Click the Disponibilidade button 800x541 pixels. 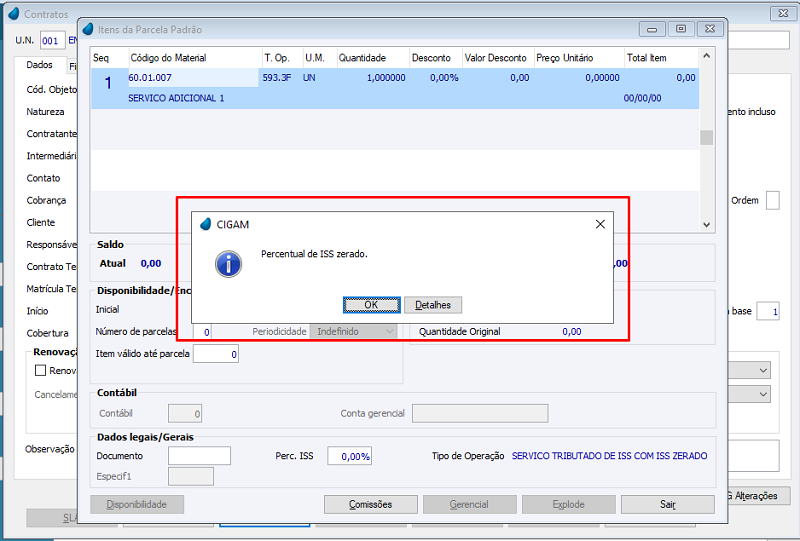point(137,504)
